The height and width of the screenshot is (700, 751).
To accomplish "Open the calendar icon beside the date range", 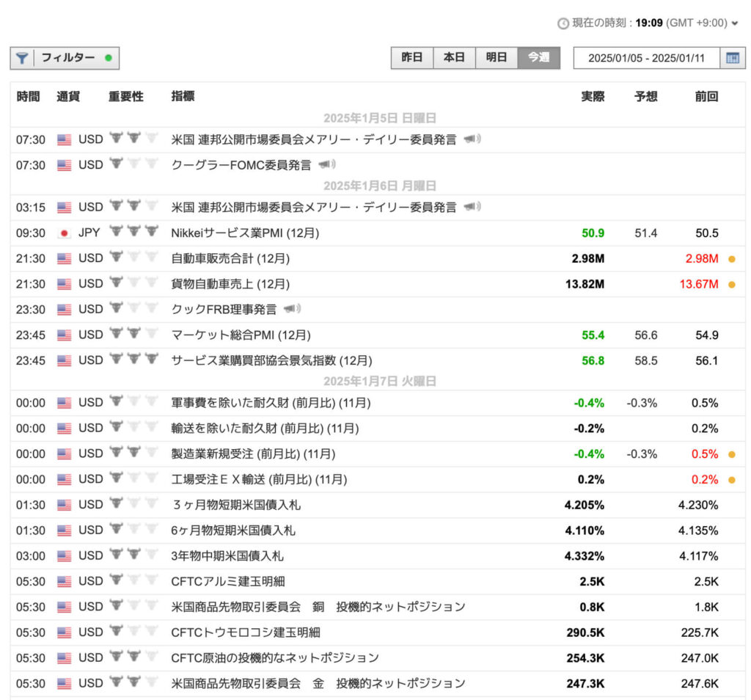I will 734,58.
